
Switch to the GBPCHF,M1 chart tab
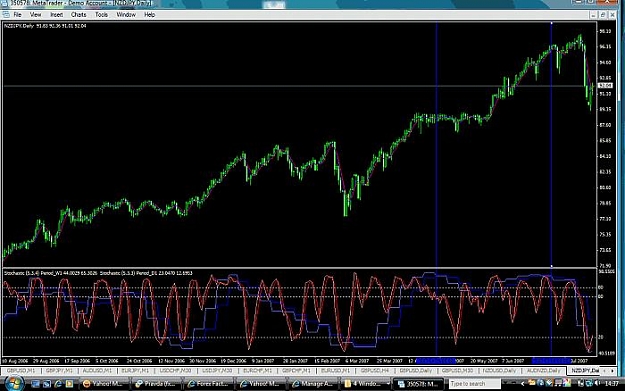296,371
